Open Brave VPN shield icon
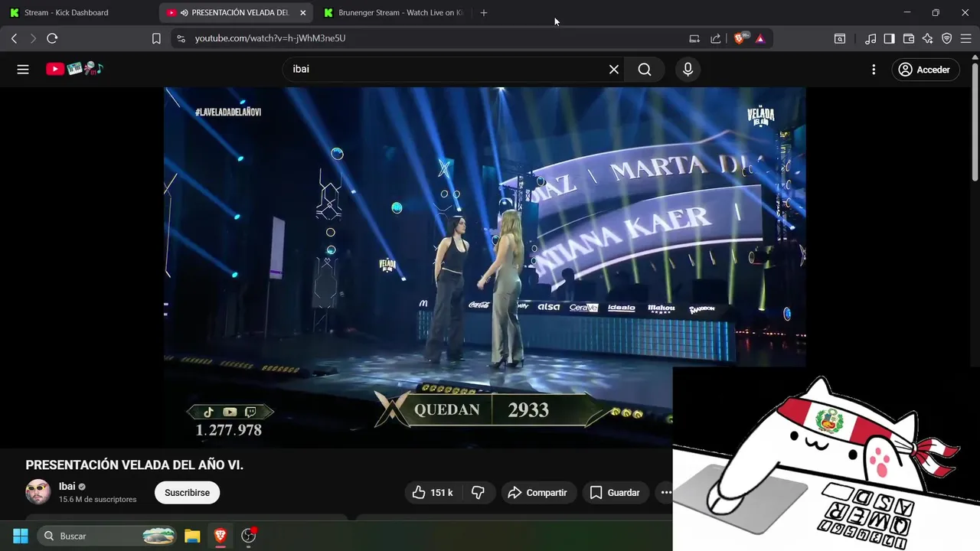The height and width of the screenshot is (551, 980). tap(947, 38)
